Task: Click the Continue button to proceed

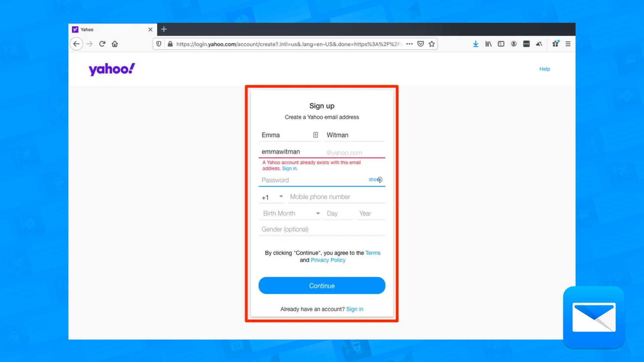Action: (x=322, y=286)
